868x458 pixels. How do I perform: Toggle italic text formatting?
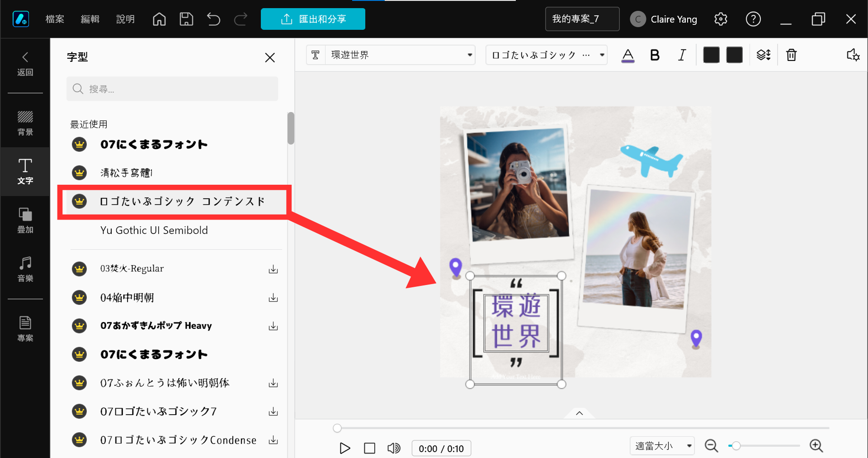point(682,55)
